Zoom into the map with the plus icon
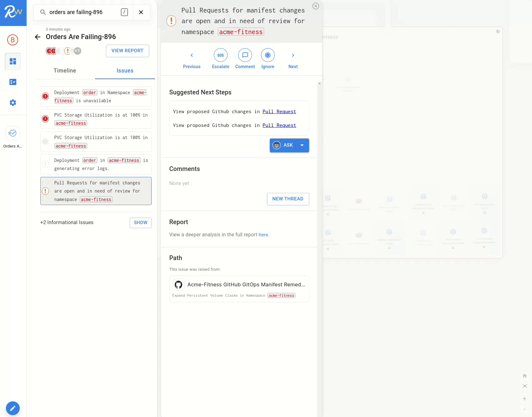 pyautogui.click(x=524, y=399)
